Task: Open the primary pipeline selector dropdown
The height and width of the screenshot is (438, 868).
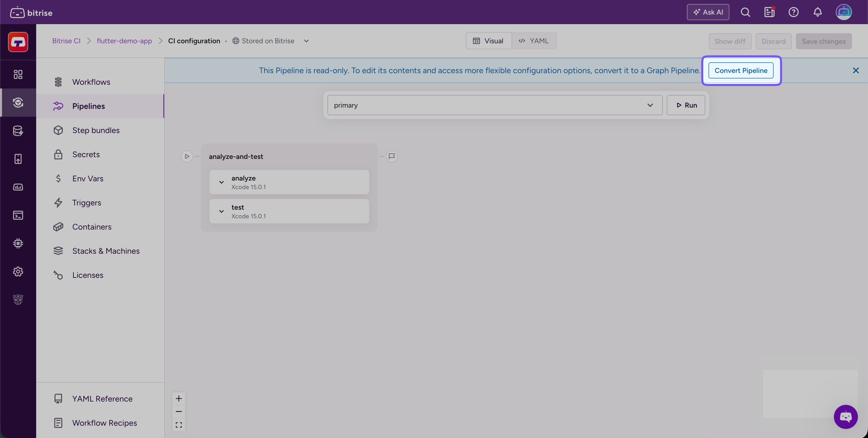Action: [495, 105]
